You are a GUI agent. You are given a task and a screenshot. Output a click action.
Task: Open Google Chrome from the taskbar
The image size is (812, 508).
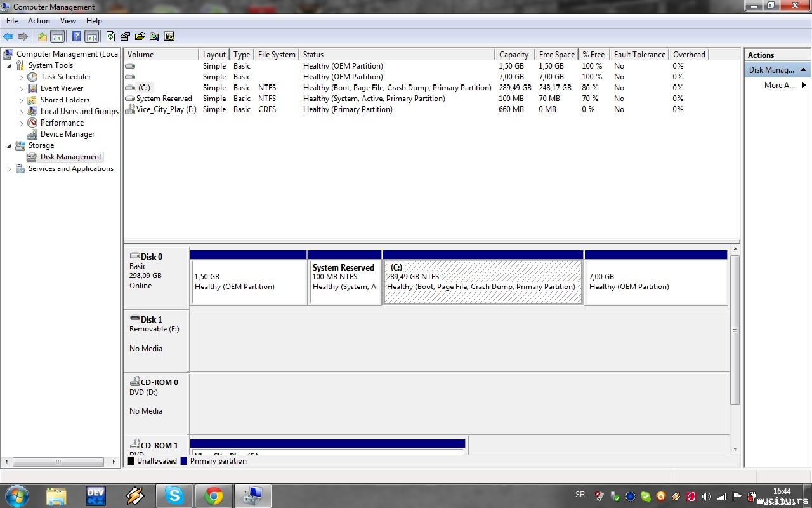point(213,495)
